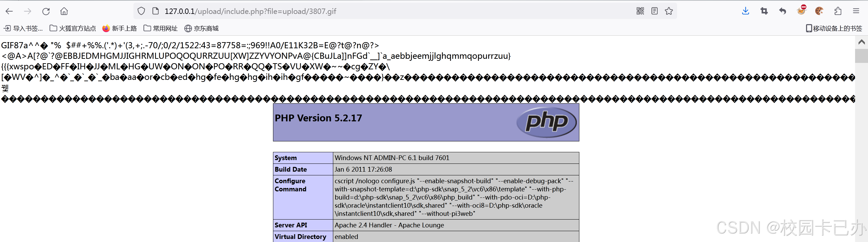Click the vertical scrollbar thumb
Viewport: 868px width, 242px height.
(862, 56)
